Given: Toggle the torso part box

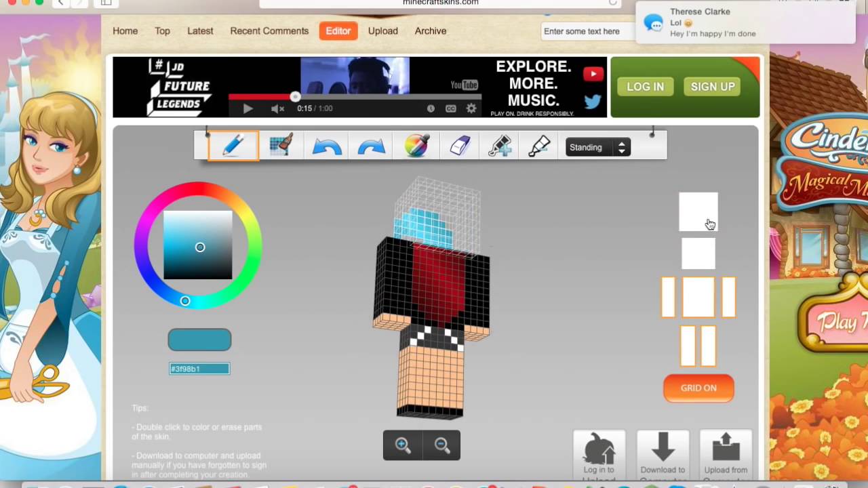Looking at the screenshot, I should (x=698, y=297).
